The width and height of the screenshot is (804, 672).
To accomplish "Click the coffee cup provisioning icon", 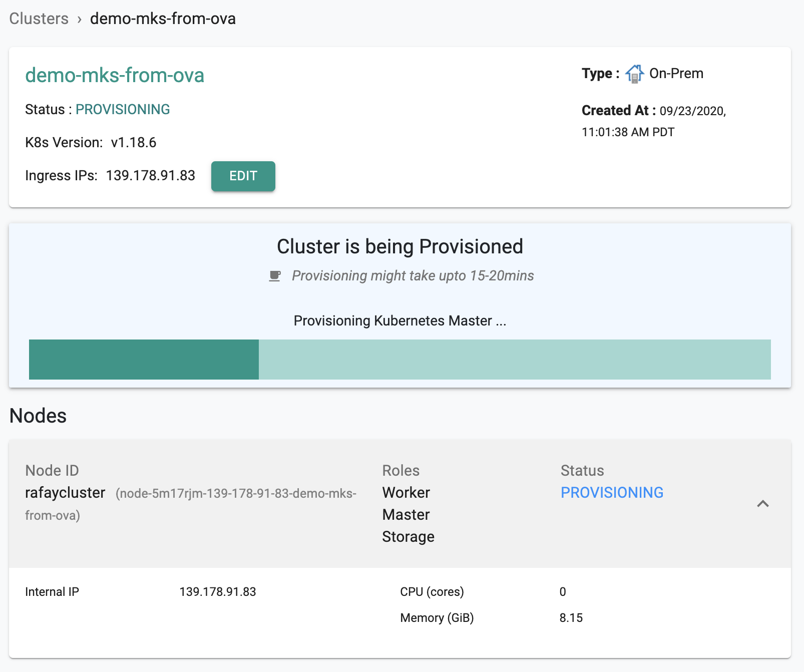I will coord(275,276).
